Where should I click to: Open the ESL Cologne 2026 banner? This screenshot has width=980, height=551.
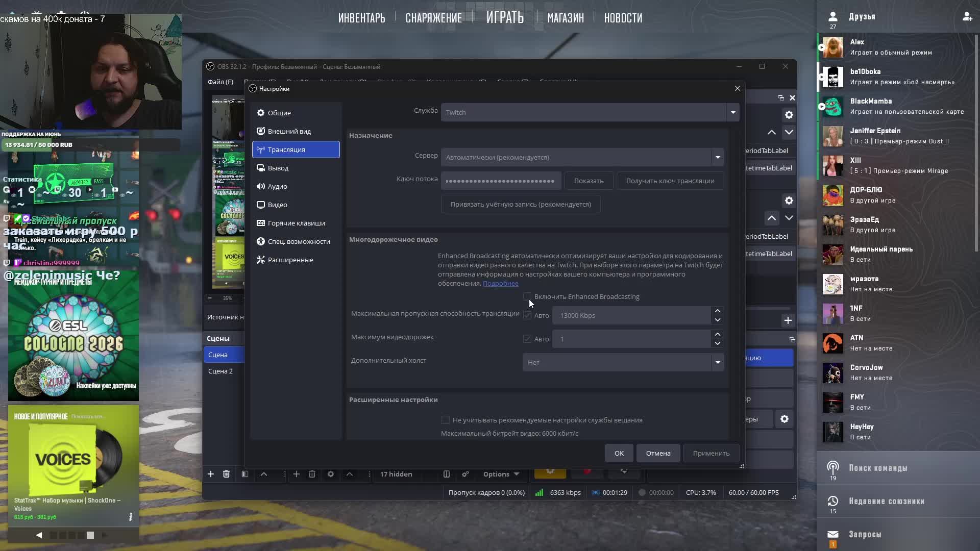(73, 336)
